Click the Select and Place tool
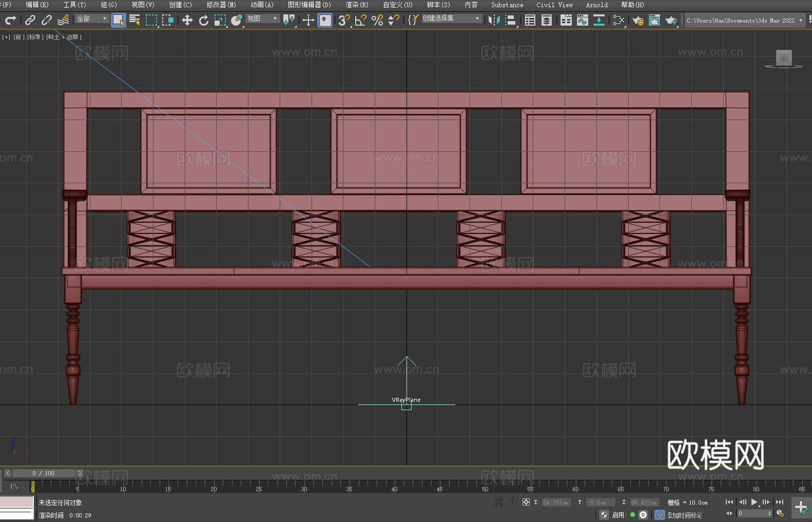This screenshot has height=522, width=812. 237,20
